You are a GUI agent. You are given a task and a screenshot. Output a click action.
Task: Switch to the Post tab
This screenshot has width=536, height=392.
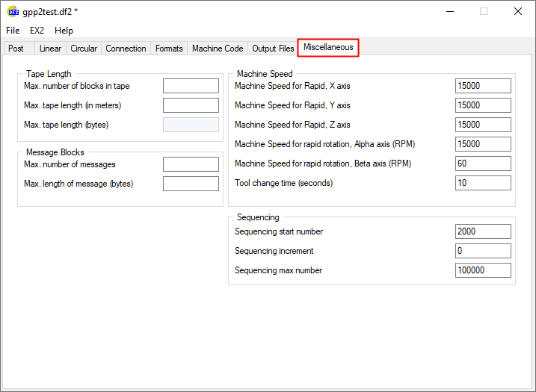click(16, 49)
